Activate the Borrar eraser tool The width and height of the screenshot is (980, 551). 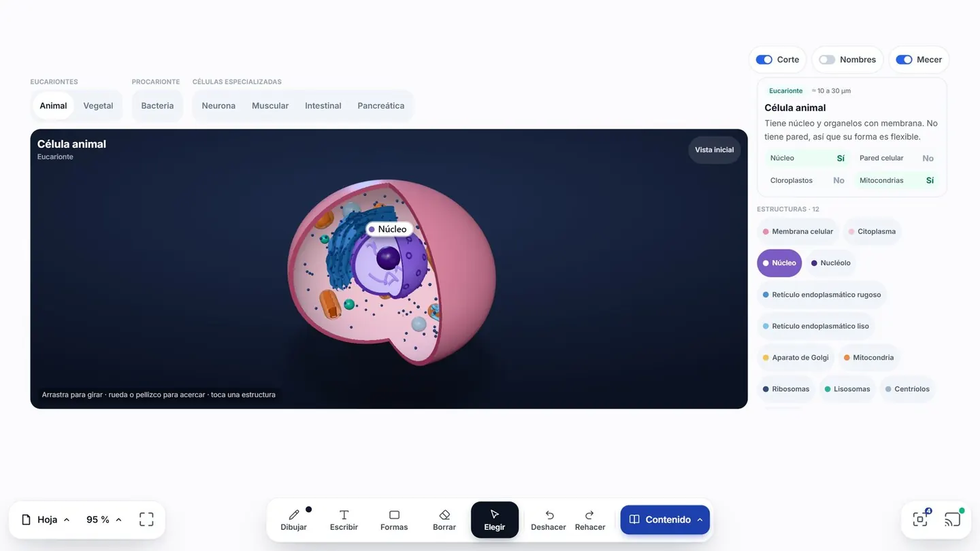point(444,520)
